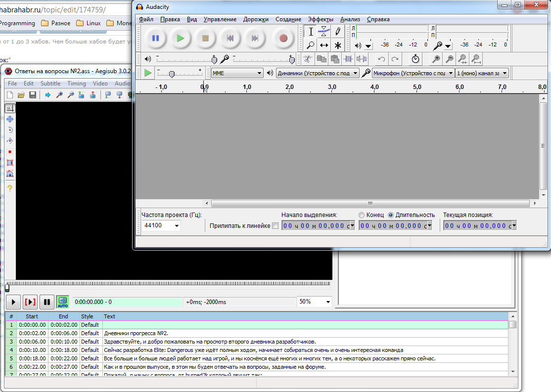
Task: Open Дорожки menu in Audacity
Action: pos(256,19)
